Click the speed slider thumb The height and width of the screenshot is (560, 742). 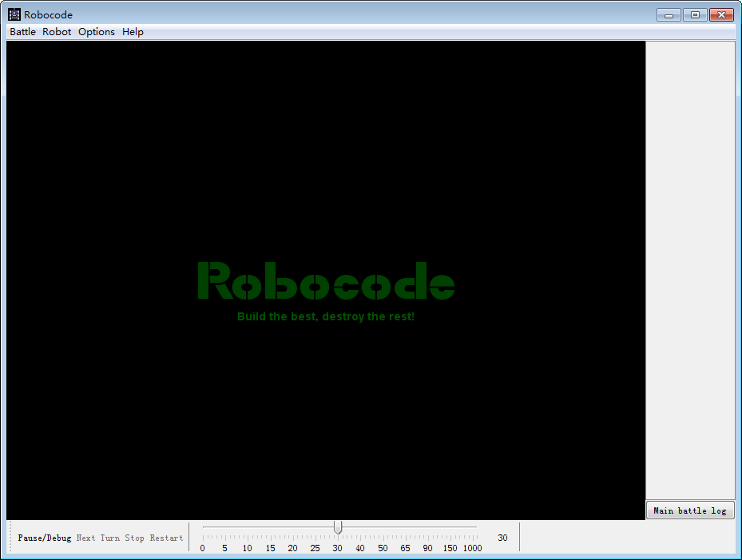pyautogui.click(x=337, y=527)
